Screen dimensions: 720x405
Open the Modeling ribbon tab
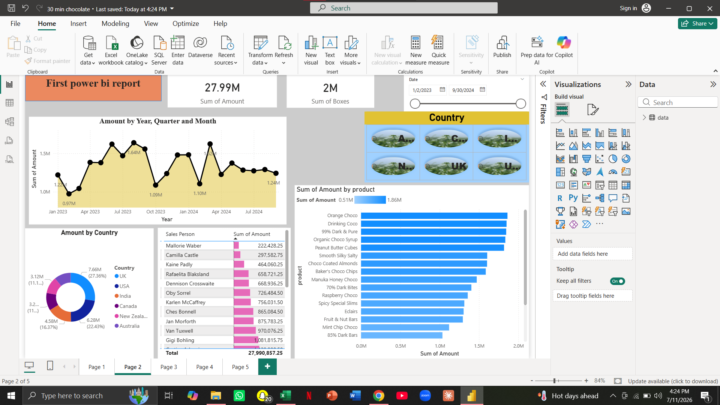[115, 23]
